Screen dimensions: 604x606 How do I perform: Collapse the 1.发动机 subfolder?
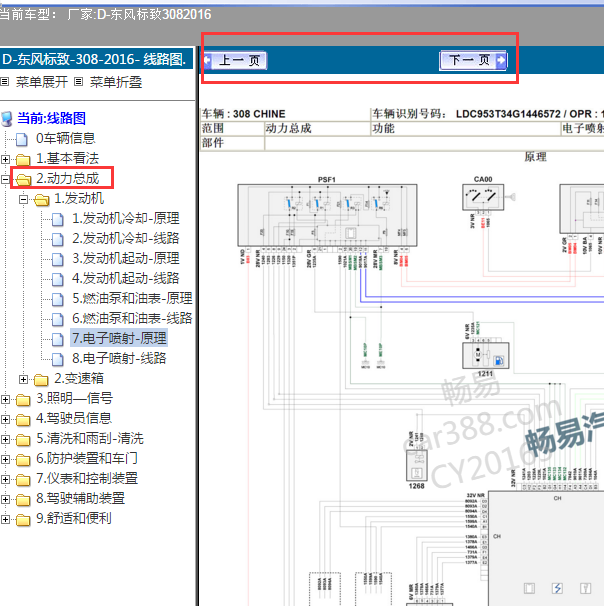(x=24, y=199)
